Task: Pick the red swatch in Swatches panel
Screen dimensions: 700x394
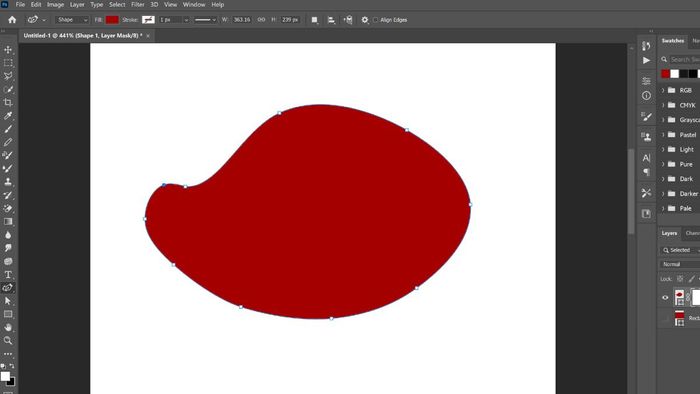Action: 666,74
